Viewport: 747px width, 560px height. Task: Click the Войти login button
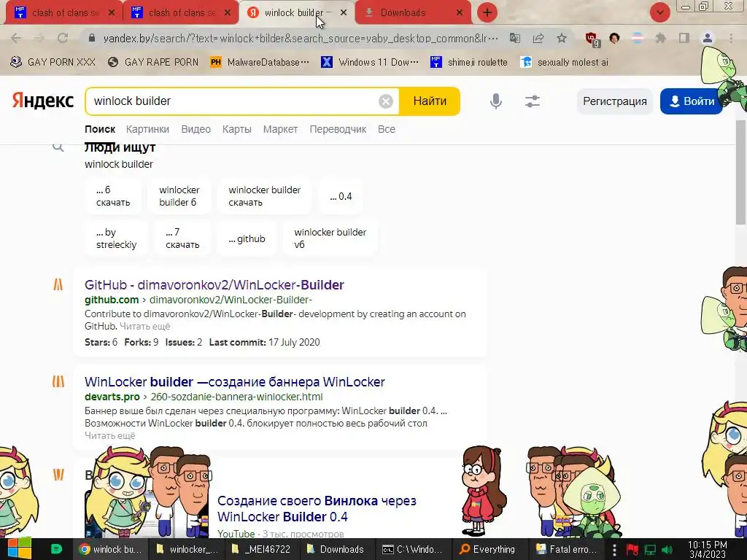pos(692,101)
